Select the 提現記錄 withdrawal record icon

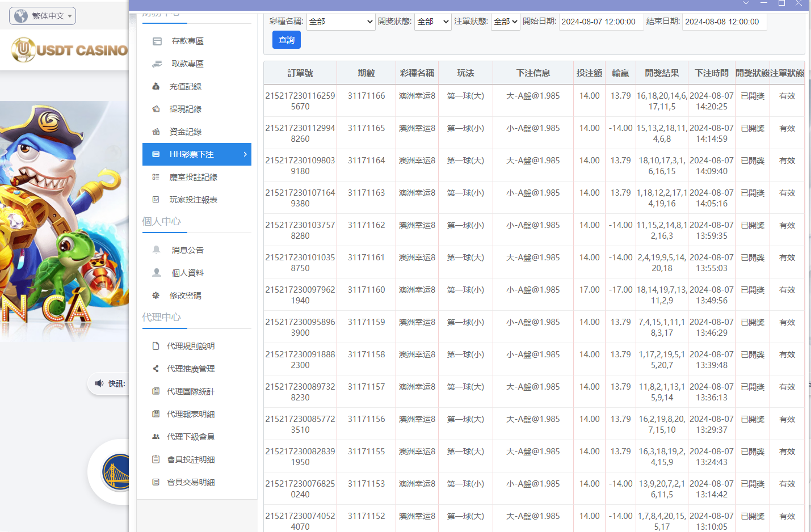click(157, 109)
